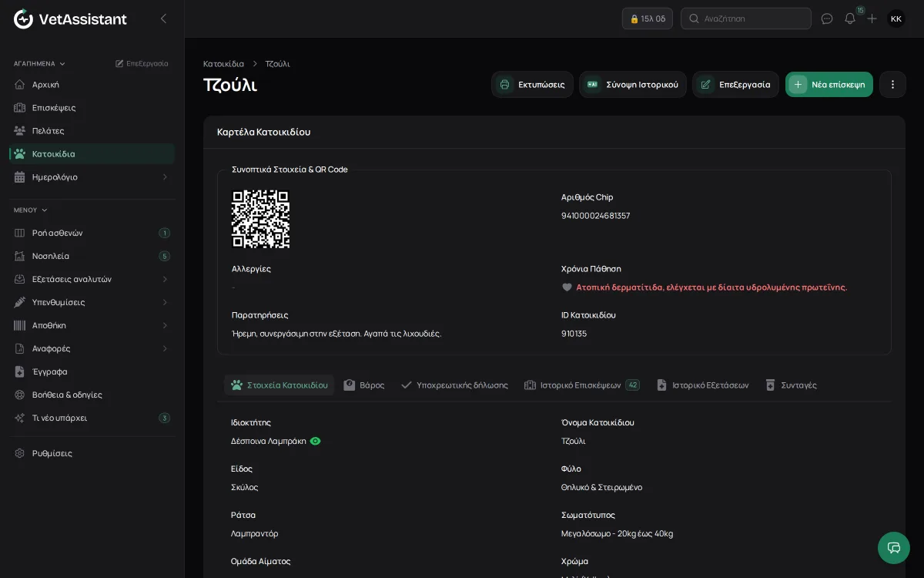Expand the Αναφορές submenu arrow

tap(165, 348)
